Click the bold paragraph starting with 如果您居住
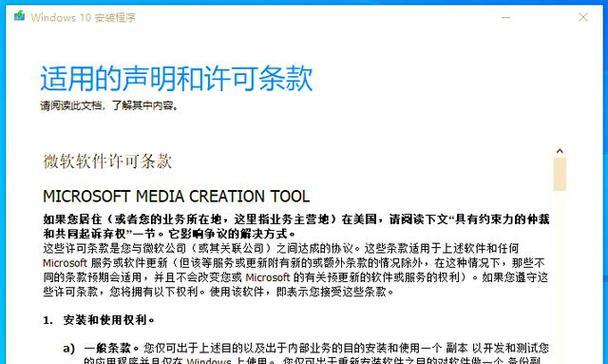The image size is (608, 364). pyautogui.click(x=296, y=226)
